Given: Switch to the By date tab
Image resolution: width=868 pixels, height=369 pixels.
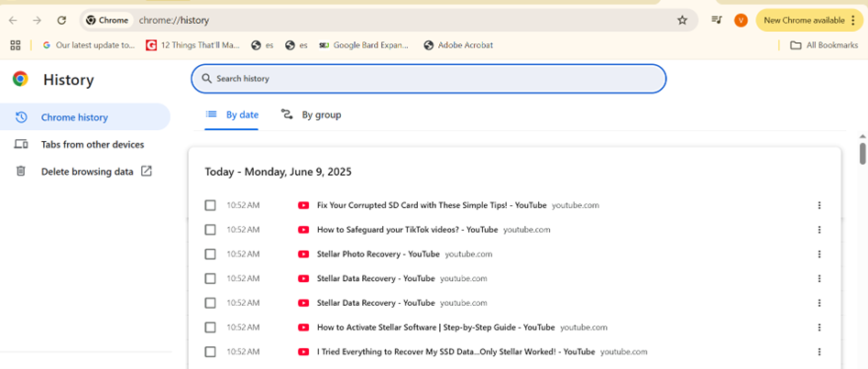Looking at the screenshot, I should coord(231,115).
